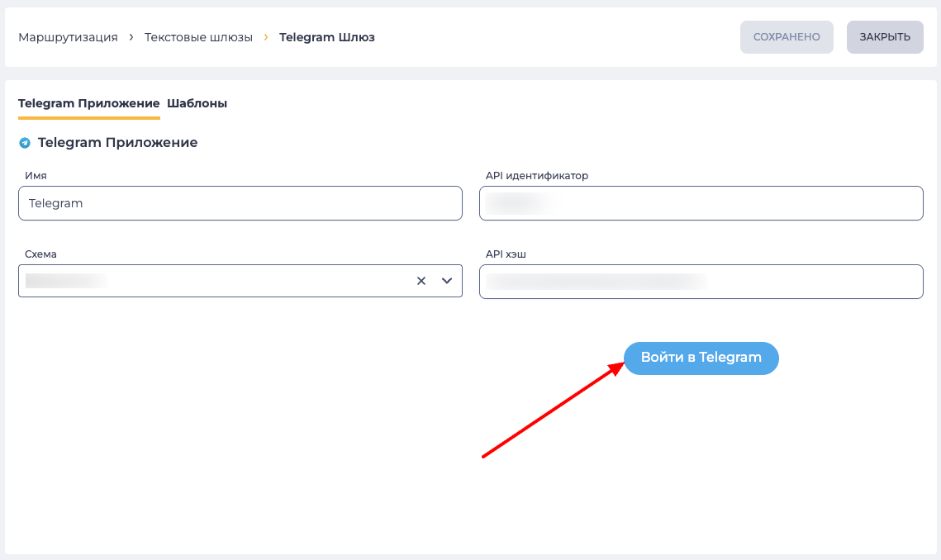The image size is (941, 560).
Task: Clear the Схема selection with the X icon
Action: tap(421, 281)
